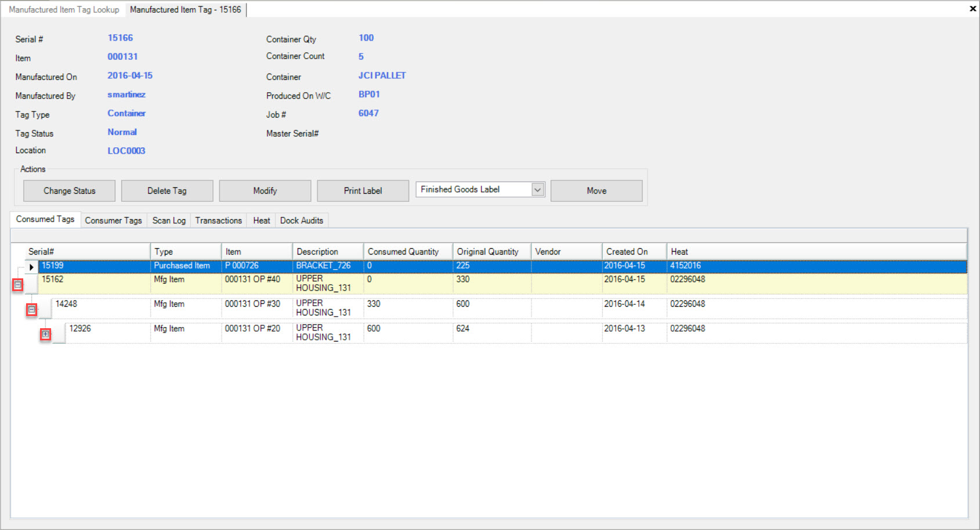Open the Consumed Tags tab
This screenshot has height=530, width=980.
(45, 219)
